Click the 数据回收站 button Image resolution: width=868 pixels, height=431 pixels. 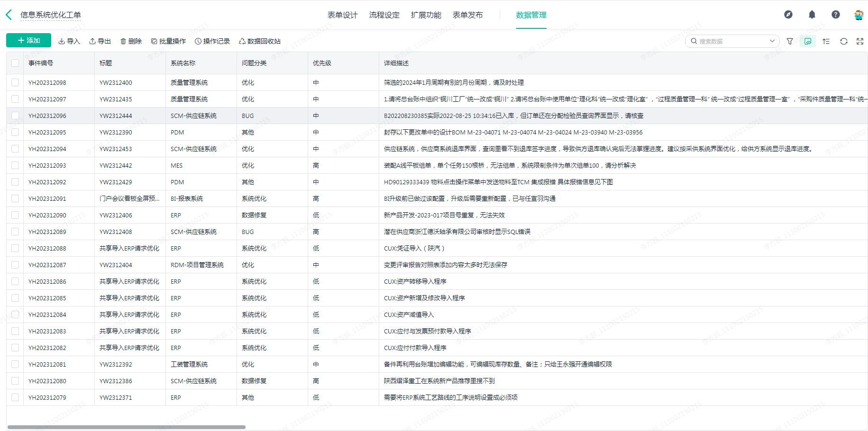[260, 41]
